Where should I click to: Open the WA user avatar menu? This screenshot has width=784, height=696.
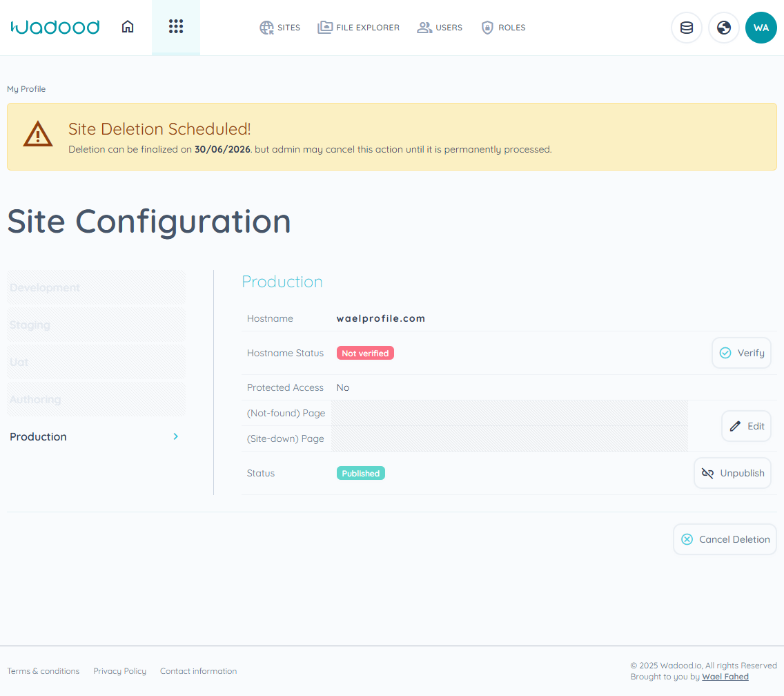point(761,28)
